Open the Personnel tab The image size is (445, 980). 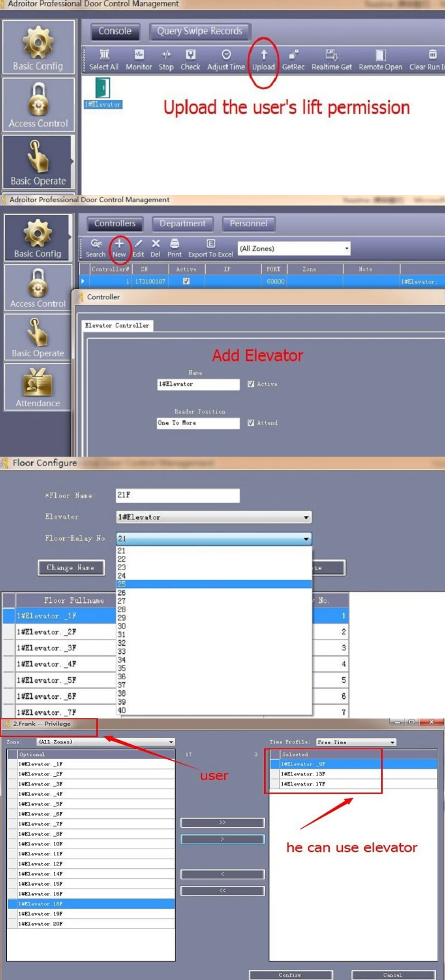click(248, 224)
